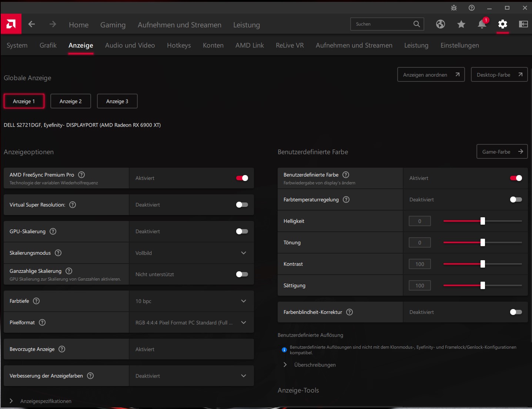Disable AMD FreeSync Premium Pro toggle

(242, 178)
